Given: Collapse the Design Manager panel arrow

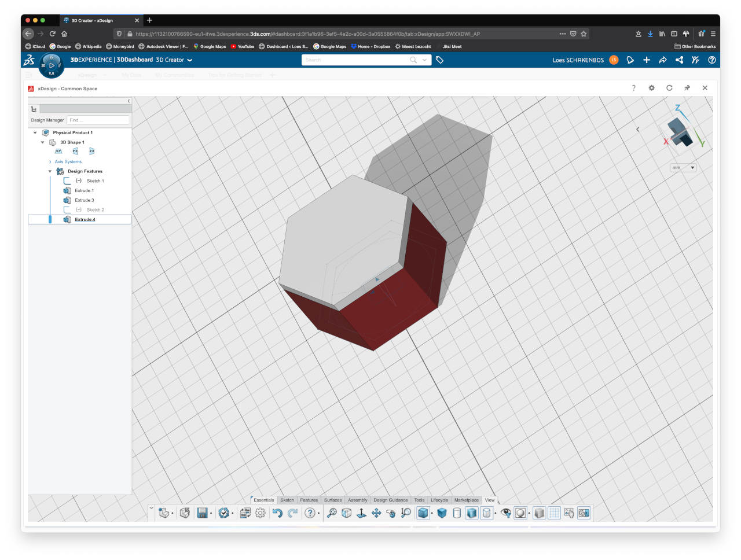Looking at the screenshot, I should (x=129, y=101).
